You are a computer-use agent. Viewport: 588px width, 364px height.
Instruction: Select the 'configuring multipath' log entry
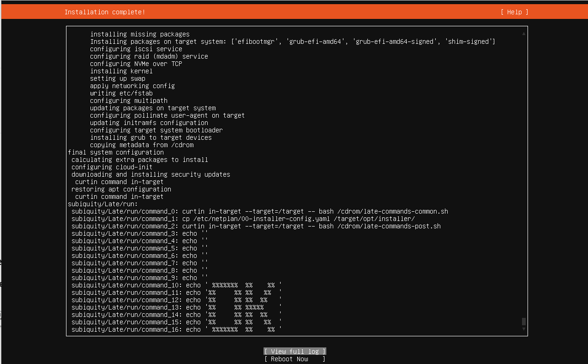click(128, 101)
